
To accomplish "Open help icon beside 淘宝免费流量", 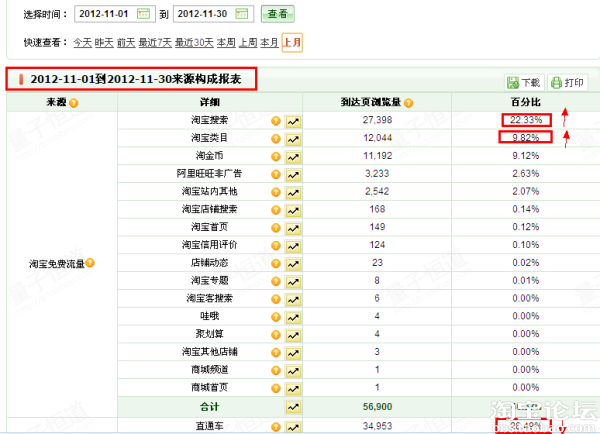I will coord(90,263).
